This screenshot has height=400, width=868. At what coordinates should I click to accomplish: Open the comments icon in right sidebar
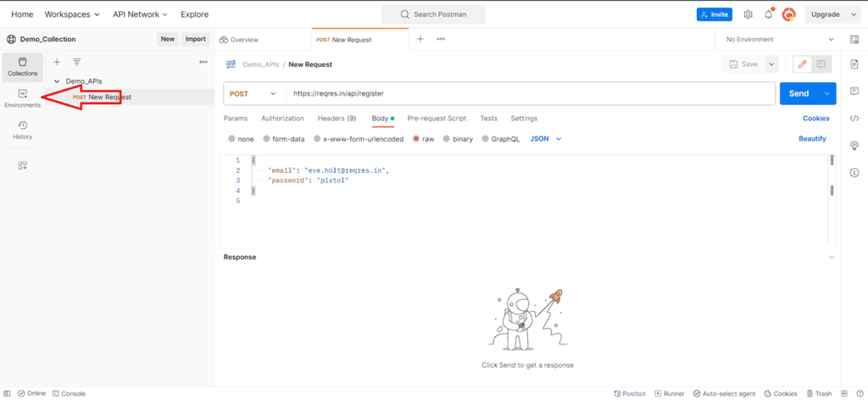pos(854,92)
